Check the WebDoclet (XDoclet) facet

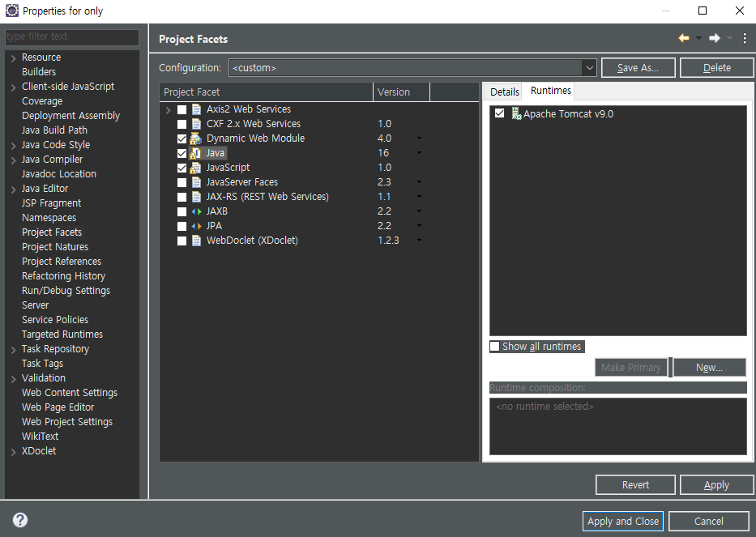[182, 241]
